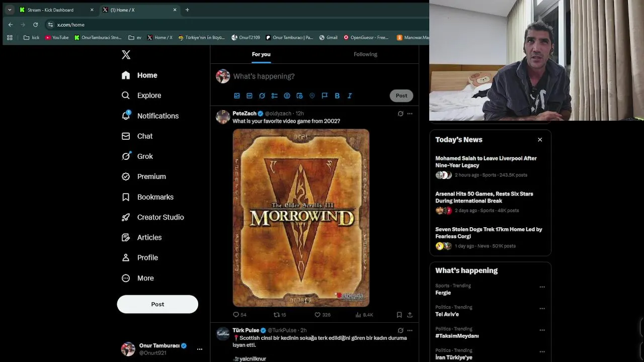Open Türk Pulse profile name
The width and height of the screenshot is (644, 362).
246,330
